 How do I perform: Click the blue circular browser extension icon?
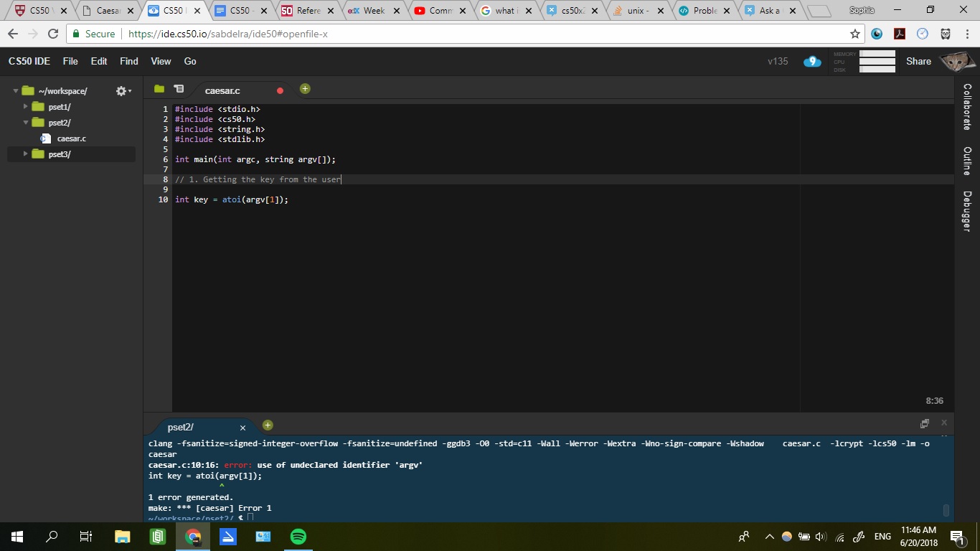pos(877,34)
